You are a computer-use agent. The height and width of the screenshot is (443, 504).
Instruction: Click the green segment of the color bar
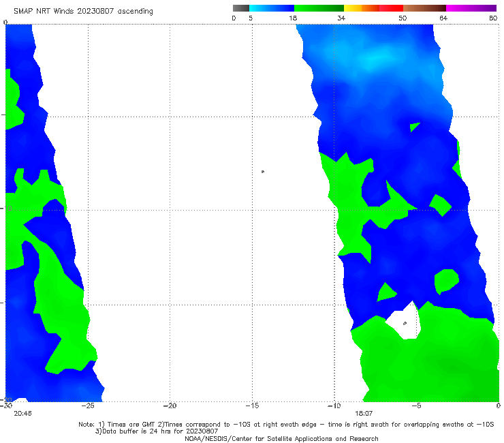(319, 8)
